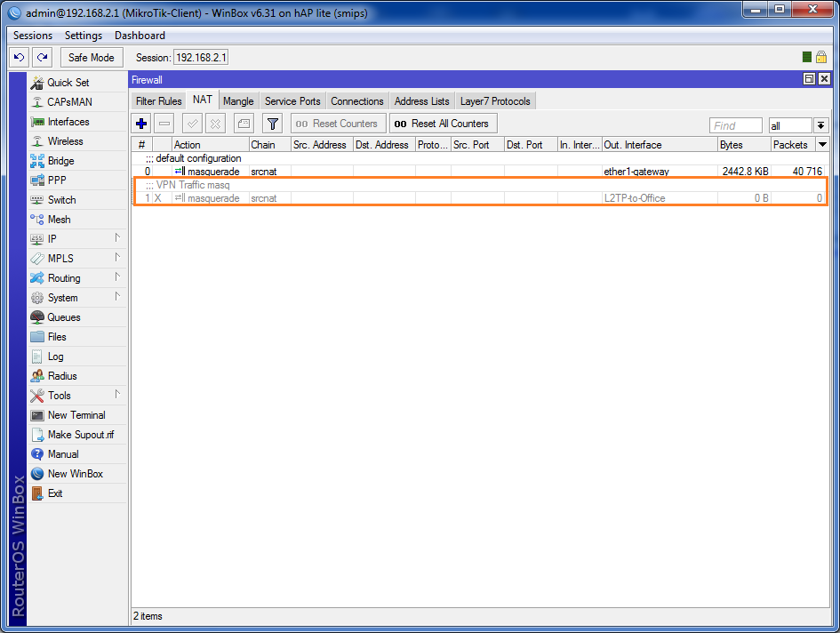840x633 pixels.
Task: Click the filter funnel icon
Action: click(273, 124)
